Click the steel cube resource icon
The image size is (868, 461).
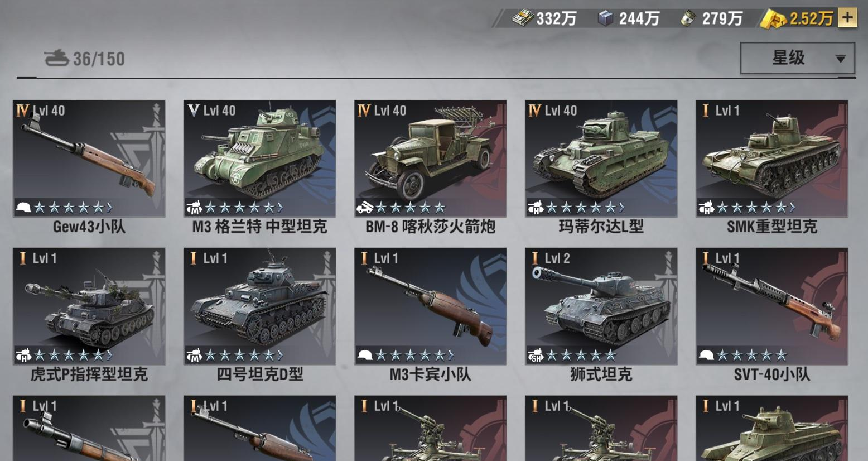pyautogui.click(x=605, y=19)
